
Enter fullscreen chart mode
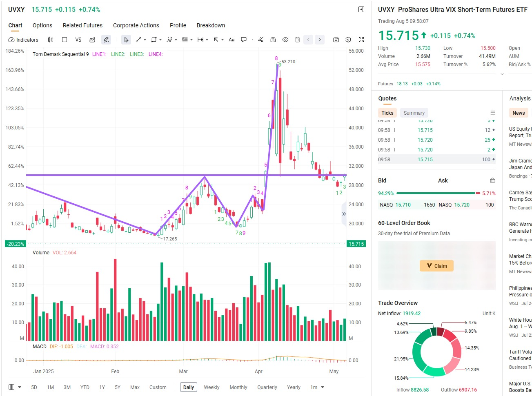361,40
